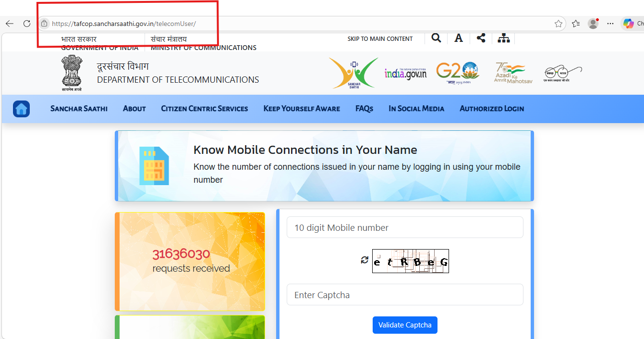The image size is (644, 339).
Task: Click Authorized Login in the navigation
Action: coord(492,109)
